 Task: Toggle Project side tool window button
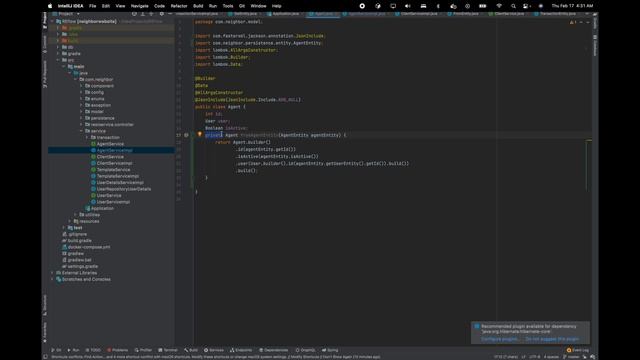(44, 21)
